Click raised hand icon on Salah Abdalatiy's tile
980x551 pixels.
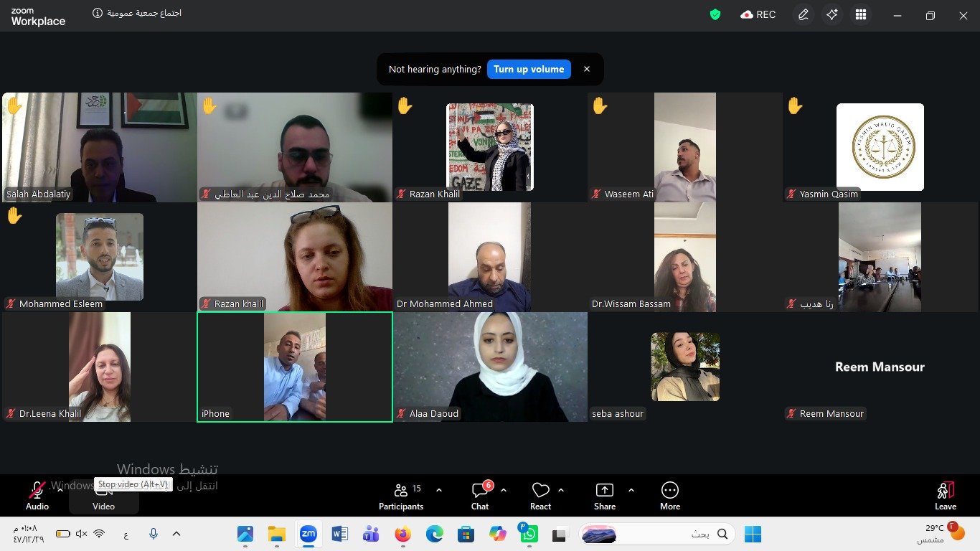tap(14, 105)
